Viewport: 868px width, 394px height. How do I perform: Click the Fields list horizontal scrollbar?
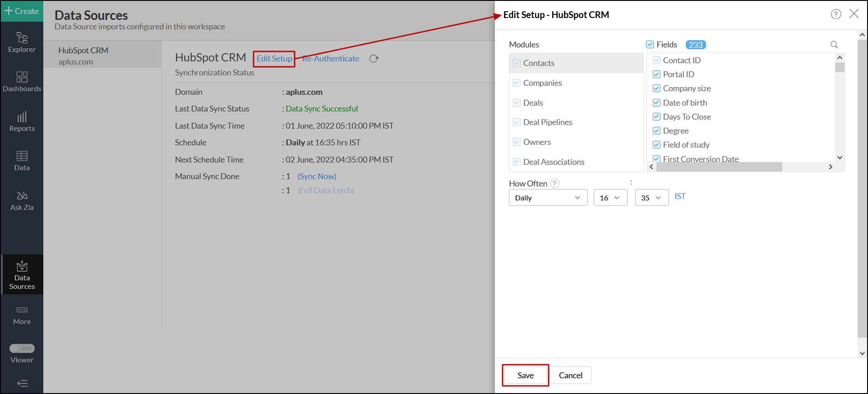pyautogui.click(x=719, y=167)
